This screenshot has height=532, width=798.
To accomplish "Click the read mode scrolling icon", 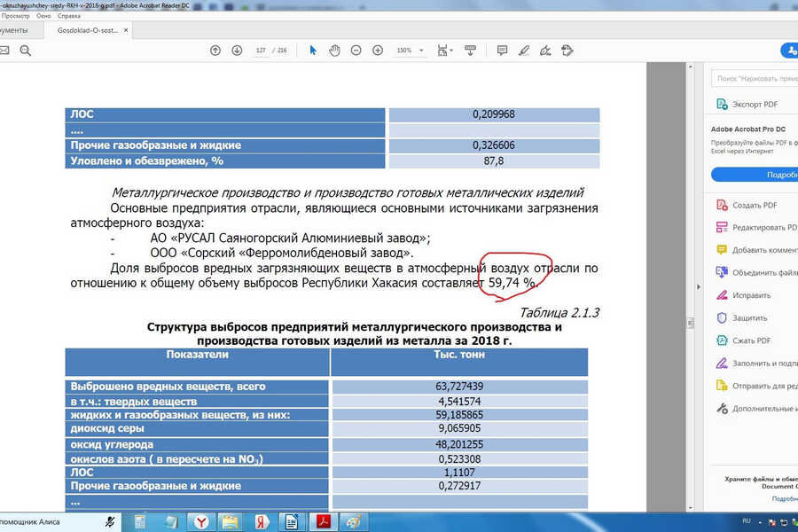I will pos(470,51).
